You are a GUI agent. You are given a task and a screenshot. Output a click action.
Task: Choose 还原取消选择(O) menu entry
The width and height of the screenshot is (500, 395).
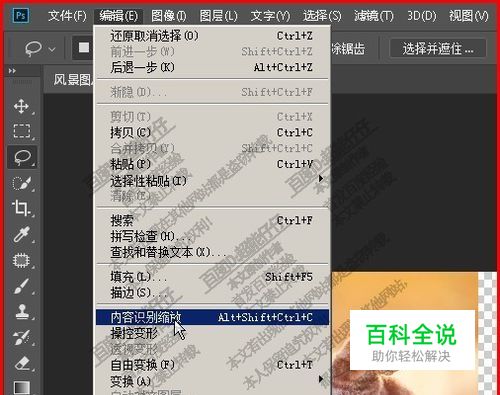coord(212,36)
